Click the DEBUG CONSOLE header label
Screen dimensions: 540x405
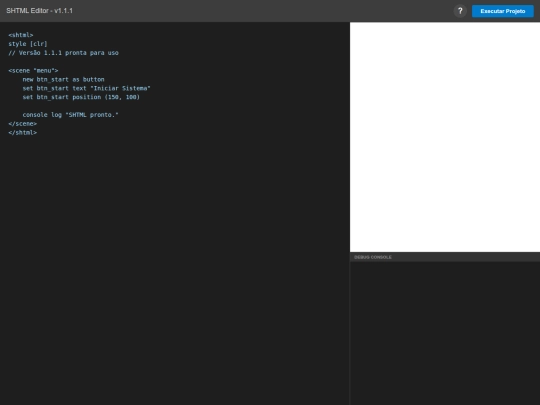pos(373,257)
